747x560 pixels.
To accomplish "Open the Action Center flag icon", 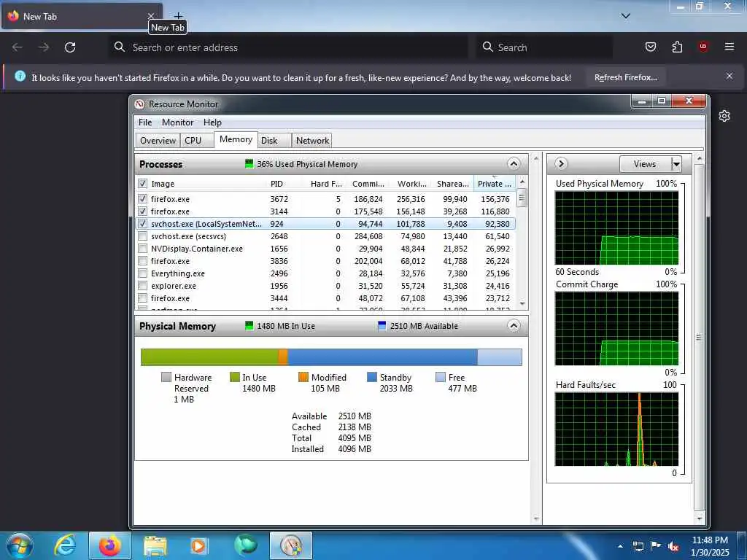I will tap(656, 545).
